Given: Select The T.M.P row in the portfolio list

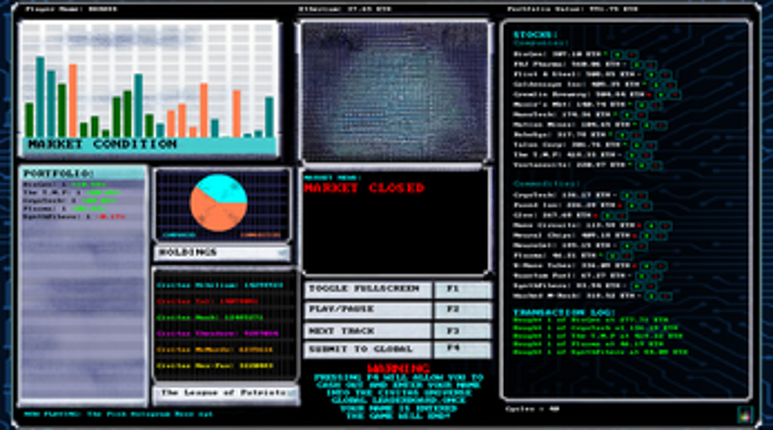Looking at the screenshot, I should (x=72, y=193).
